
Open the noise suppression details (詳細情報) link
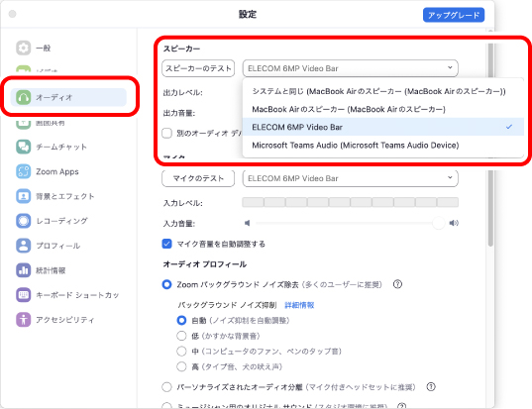299,305
